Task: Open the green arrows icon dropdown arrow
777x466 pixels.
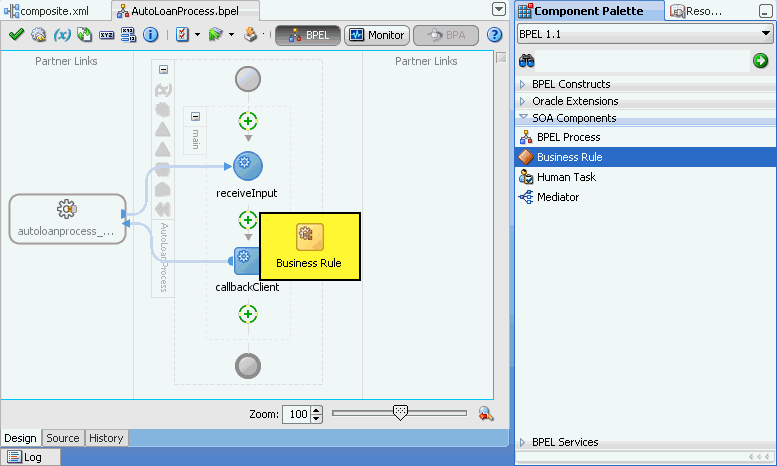Action: pos(231,35)
